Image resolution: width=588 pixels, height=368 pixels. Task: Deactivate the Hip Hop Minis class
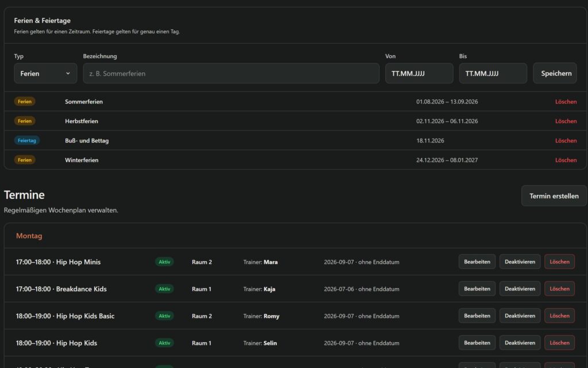pyautogui.click(x=520, y=262)
